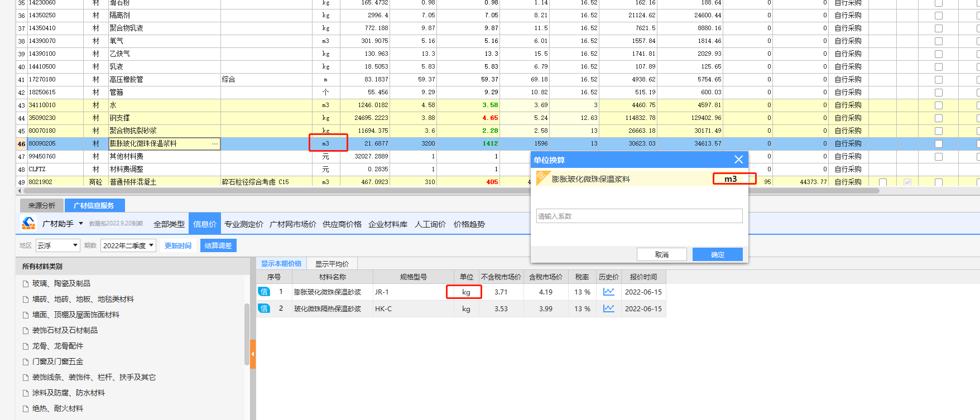
Task: Select the 信息价 tab
Action: click(205, 224)
